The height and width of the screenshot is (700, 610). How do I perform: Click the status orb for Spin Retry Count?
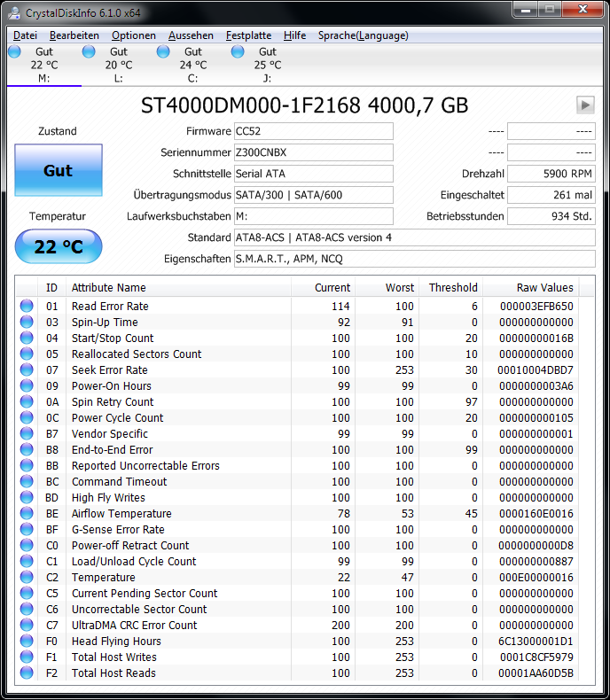[x=27, y=401]
